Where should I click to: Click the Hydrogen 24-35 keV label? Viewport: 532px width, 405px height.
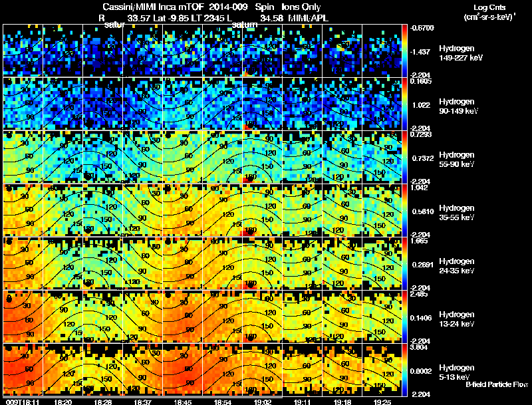pos(457,265)
